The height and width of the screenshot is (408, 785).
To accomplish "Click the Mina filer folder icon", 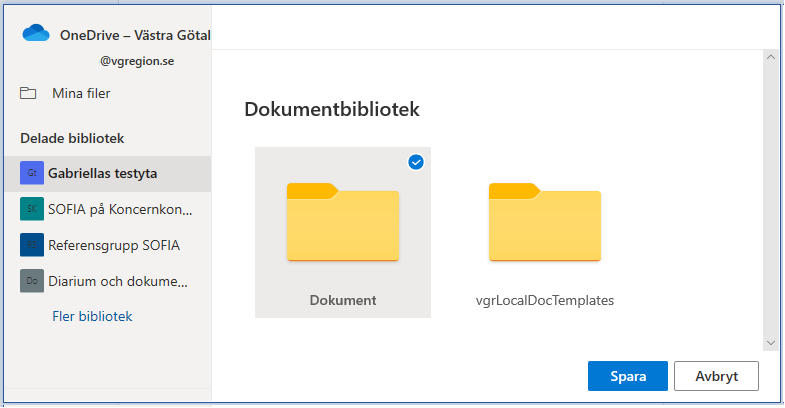I will pyautogui.click(x=28, y=94).
